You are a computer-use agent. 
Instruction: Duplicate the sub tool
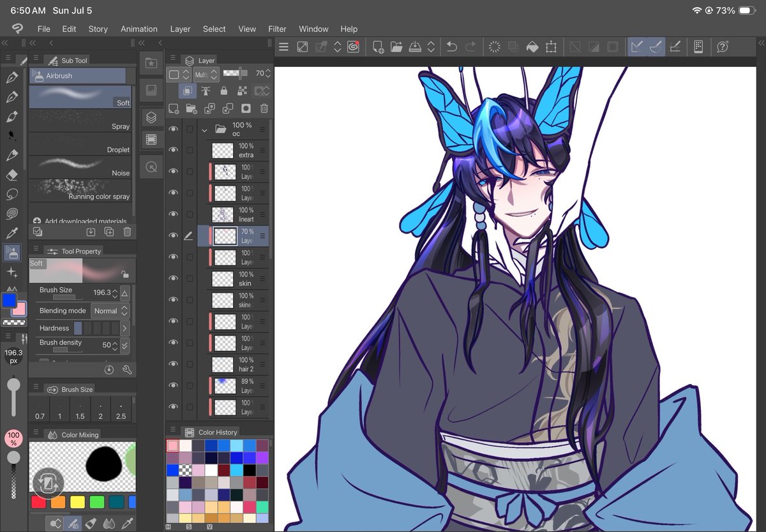coord(109,232)
